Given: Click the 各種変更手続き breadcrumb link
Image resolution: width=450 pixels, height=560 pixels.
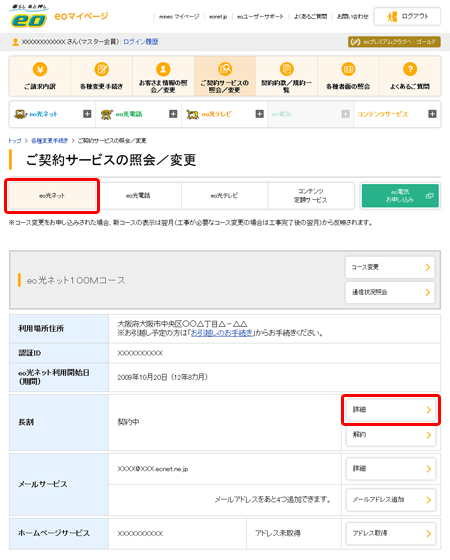Looking at the screenshot, I should tap(49, 141).
